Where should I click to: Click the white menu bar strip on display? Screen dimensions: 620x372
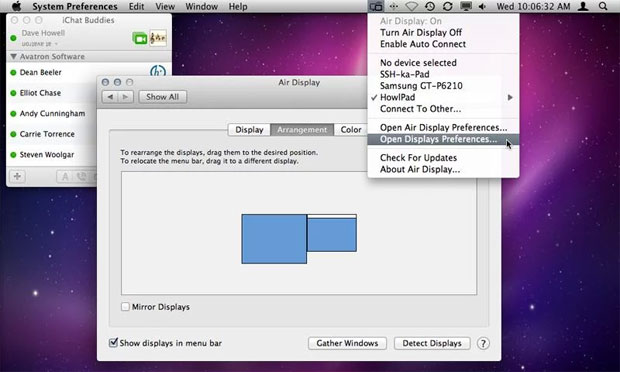pos(332,216)
